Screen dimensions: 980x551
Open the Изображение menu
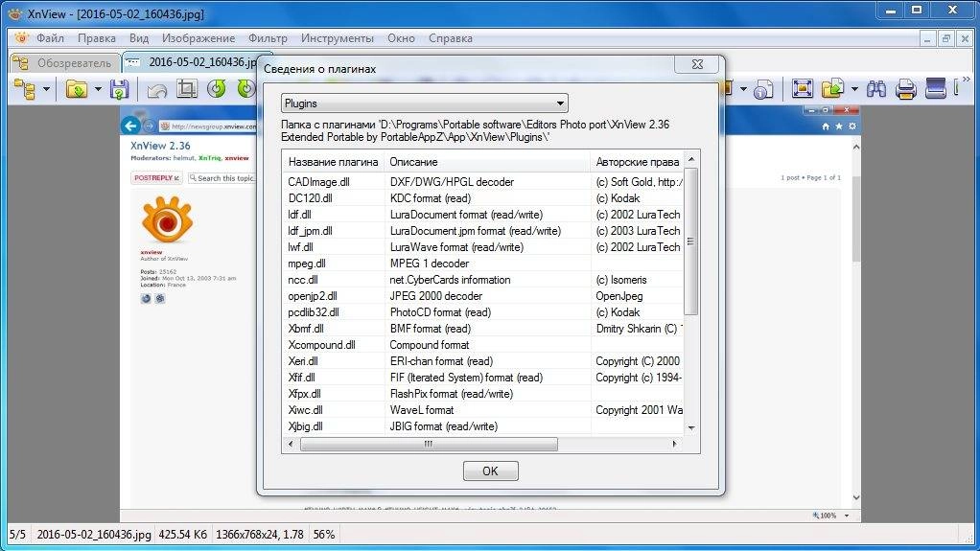(x=198, y=38)
